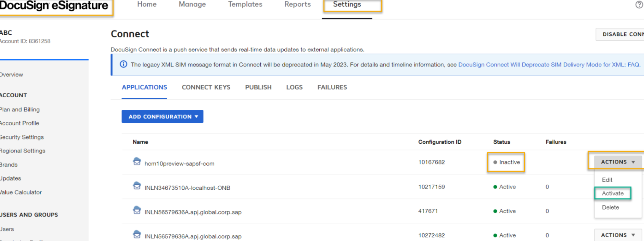Go to the Templates top menu

(245, 5)
